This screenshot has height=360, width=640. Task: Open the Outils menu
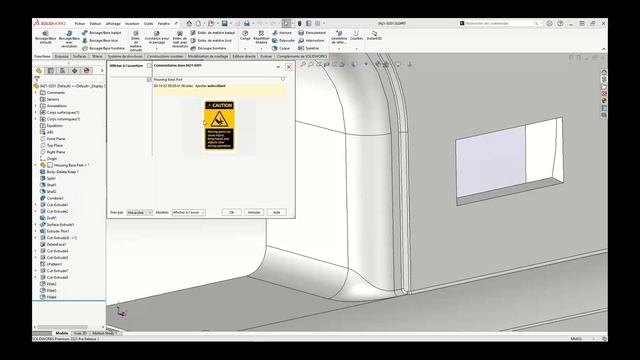click(x=149, y=24)
